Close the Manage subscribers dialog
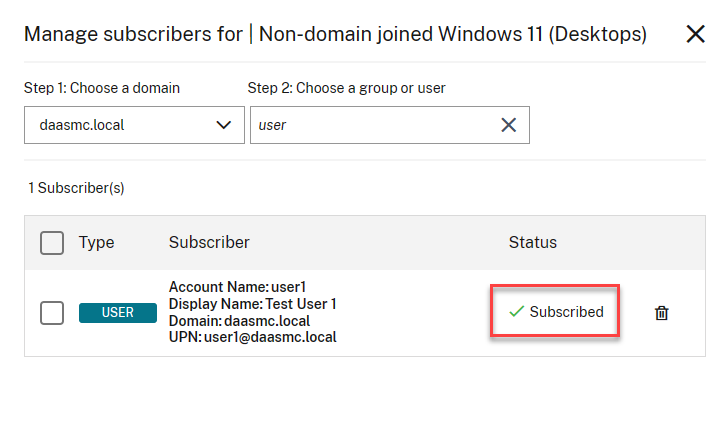The width and height of the screenshot is (728, 429). pyautogui.click(x=696, y=34)
